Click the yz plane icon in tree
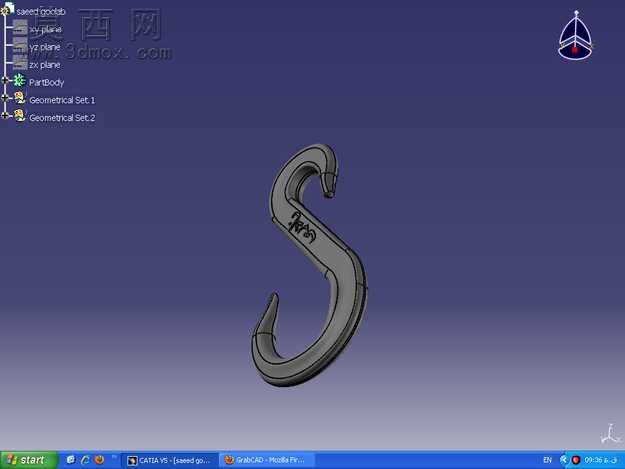This screenshot has height=469, width=625. tap(20, 45)
